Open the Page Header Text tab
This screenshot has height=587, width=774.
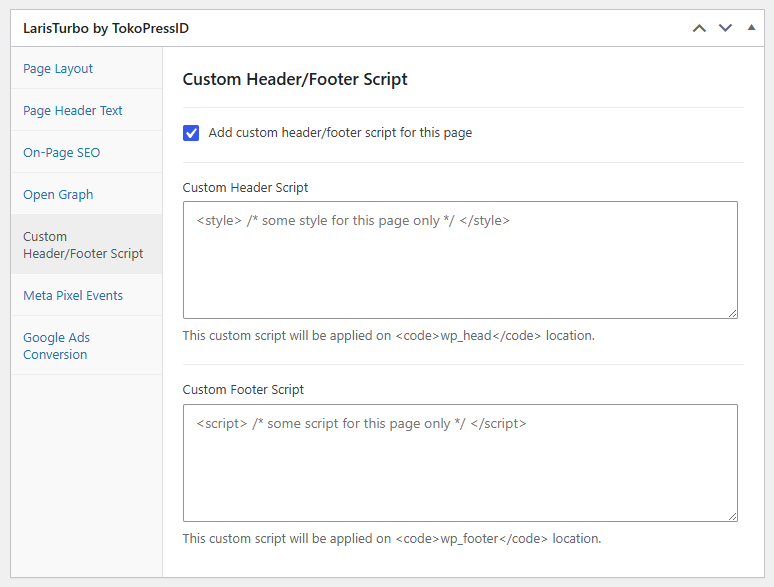point(73,111)
